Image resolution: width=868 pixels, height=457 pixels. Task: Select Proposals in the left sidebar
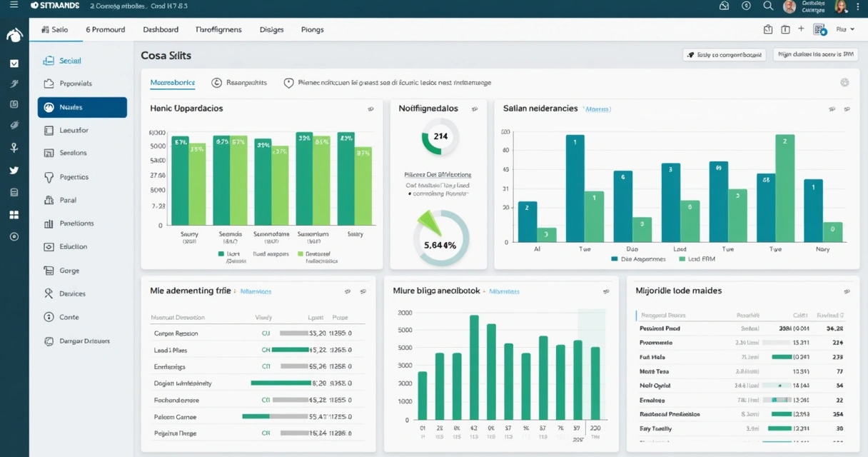coord(72,83)
